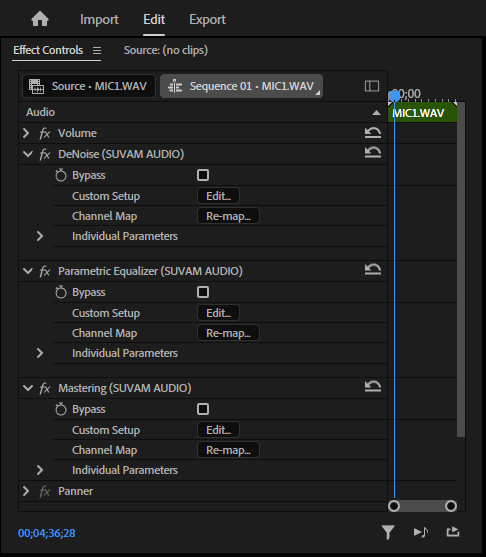
Task: Open the Export tab
Action: (x=207, y=20)
